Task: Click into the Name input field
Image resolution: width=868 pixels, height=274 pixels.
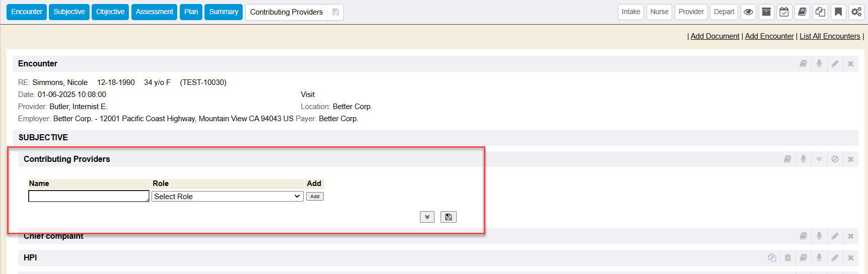Action: 89,197
